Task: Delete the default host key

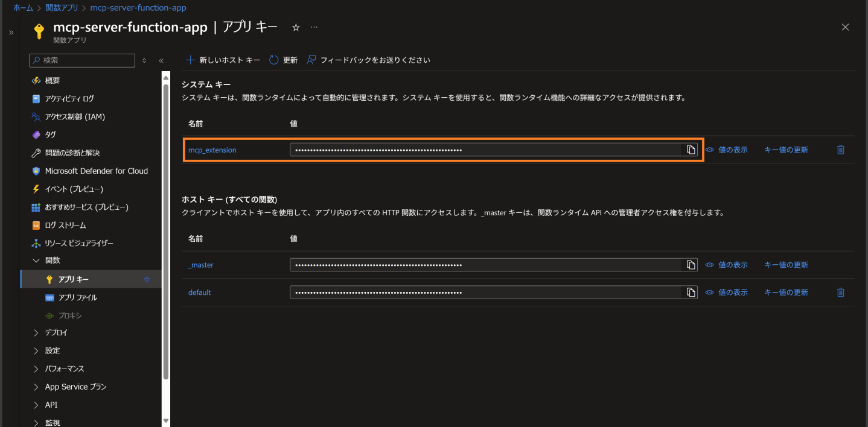Action: coord(840,293)
